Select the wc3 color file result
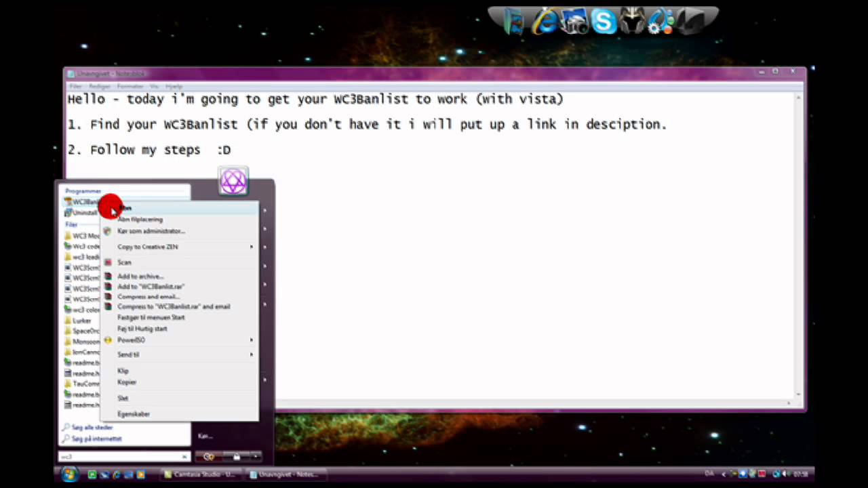Image resolution: width=868 pixels, height=488 pixels. pyautogui.click(x=81, y=310)
